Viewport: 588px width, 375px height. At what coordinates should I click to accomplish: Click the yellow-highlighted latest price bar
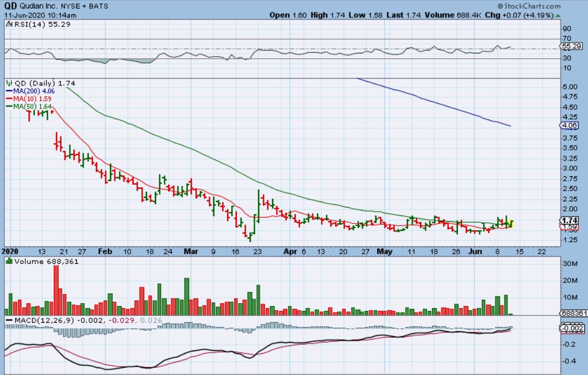click(512, 223)
